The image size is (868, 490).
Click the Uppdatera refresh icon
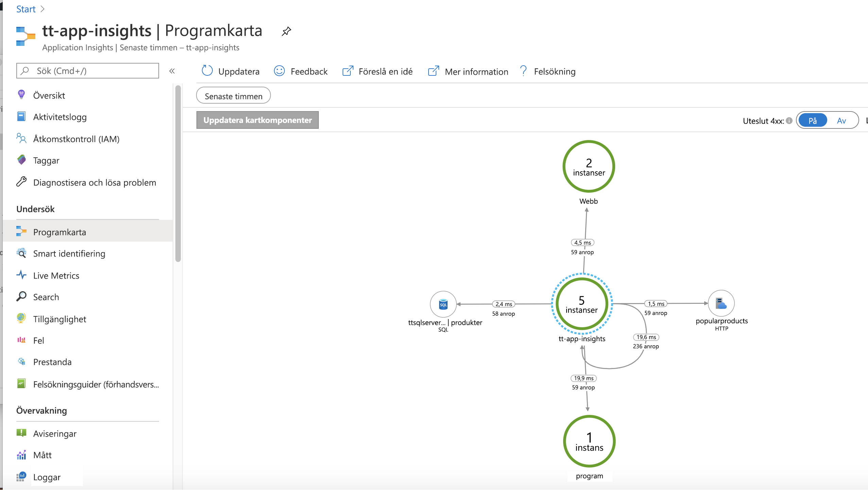(x=207, y=71)
